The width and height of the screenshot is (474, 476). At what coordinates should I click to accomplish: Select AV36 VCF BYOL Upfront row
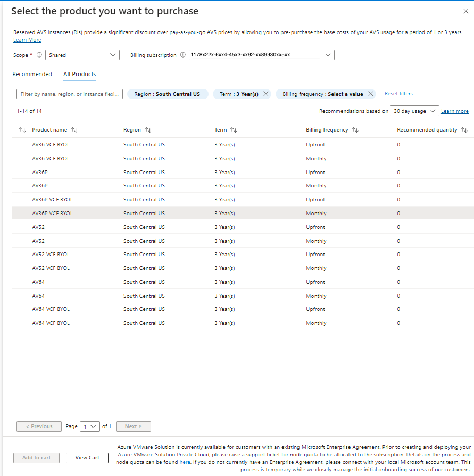coord(243,144)
